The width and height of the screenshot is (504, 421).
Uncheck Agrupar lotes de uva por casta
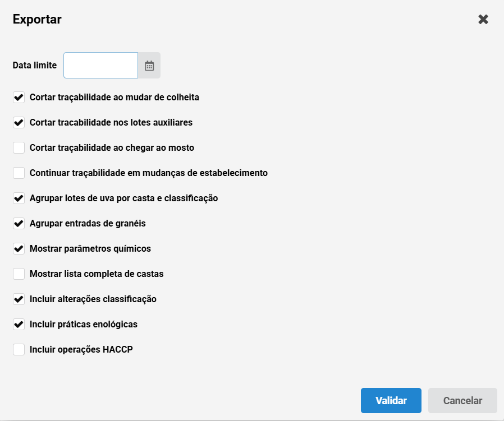[19, 198]
